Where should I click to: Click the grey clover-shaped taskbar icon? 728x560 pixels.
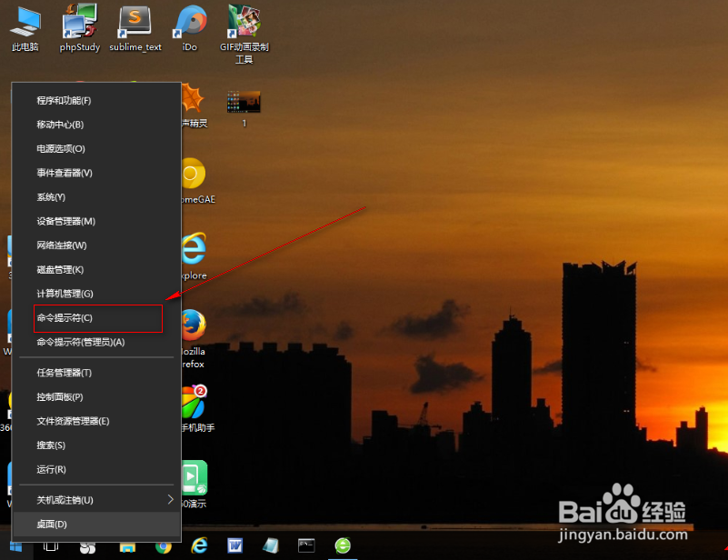pyautogui.click(x=88, y=548)
